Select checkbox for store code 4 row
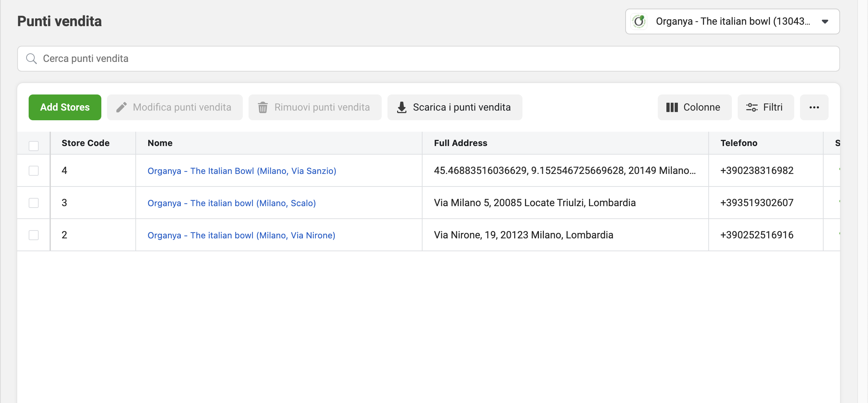 [34, 171]
